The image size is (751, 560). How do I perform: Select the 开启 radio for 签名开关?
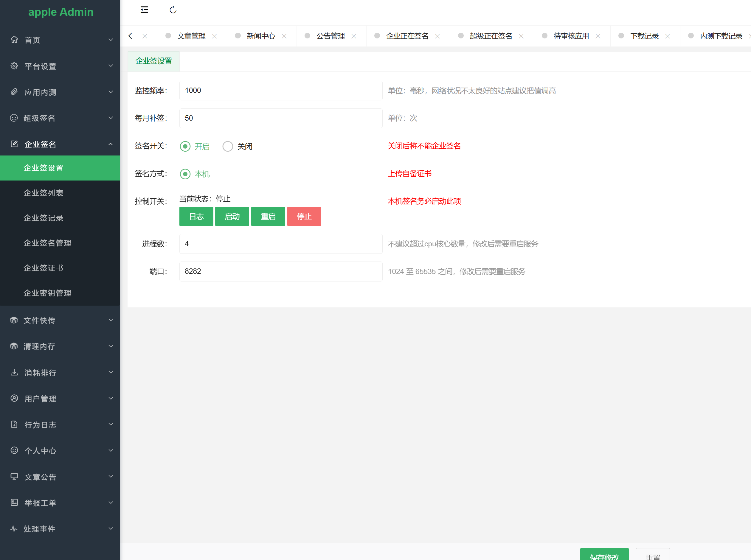(185, 147)
